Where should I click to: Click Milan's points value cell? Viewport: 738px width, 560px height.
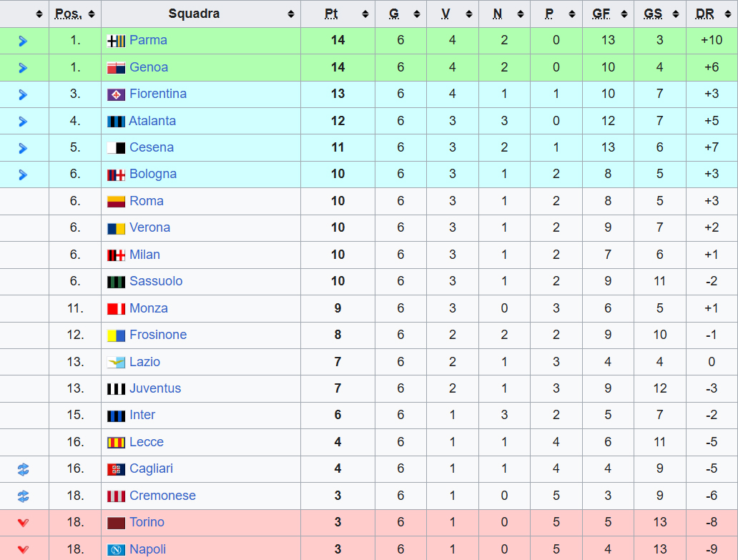(338, 255)
